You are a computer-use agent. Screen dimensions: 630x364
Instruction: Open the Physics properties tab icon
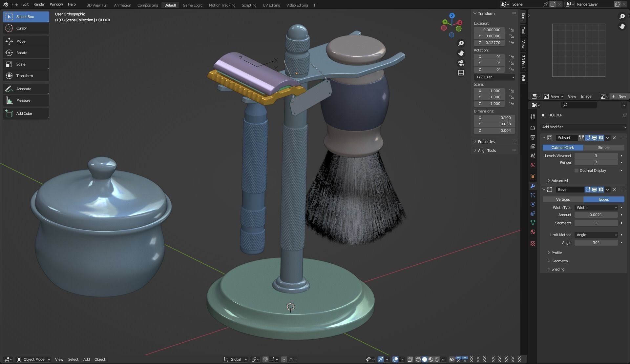(x=533, y=204)
